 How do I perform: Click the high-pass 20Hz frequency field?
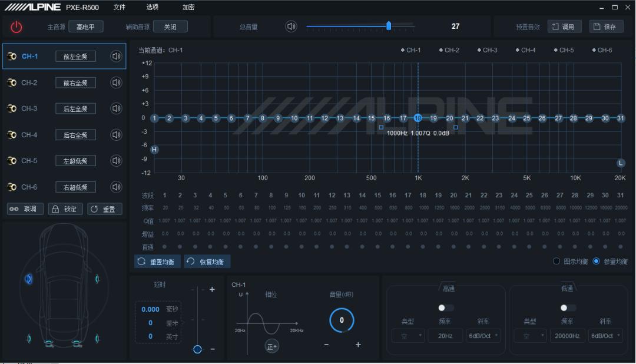[445, 336]
